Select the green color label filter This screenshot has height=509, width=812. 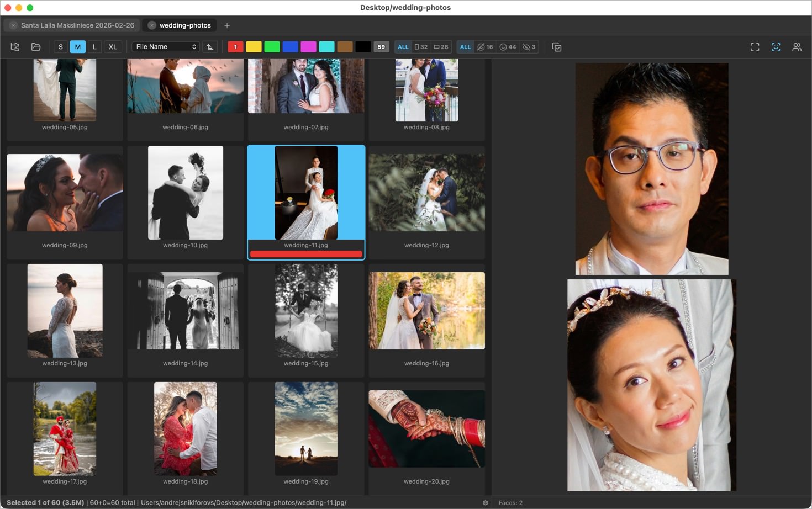coord(272,46)
